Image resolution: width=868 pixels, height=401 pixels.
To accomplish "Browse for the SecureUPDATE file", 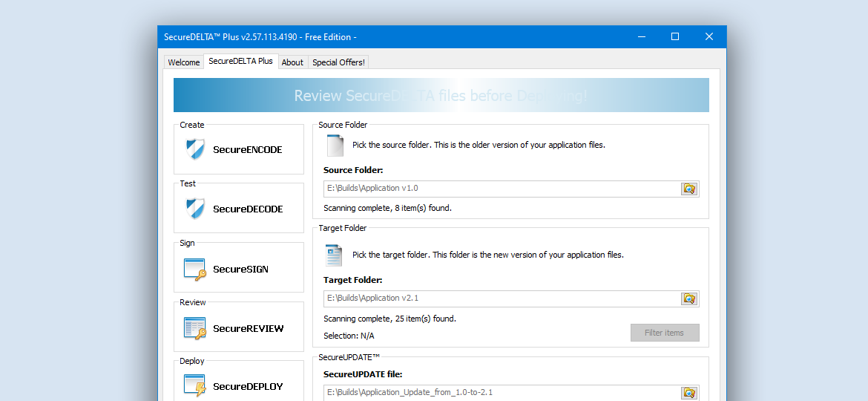I will click(689, 393).
